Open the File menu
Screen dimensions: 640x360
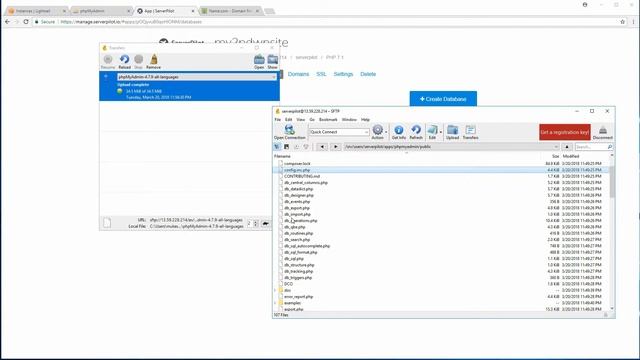click(x=278, y=120)
